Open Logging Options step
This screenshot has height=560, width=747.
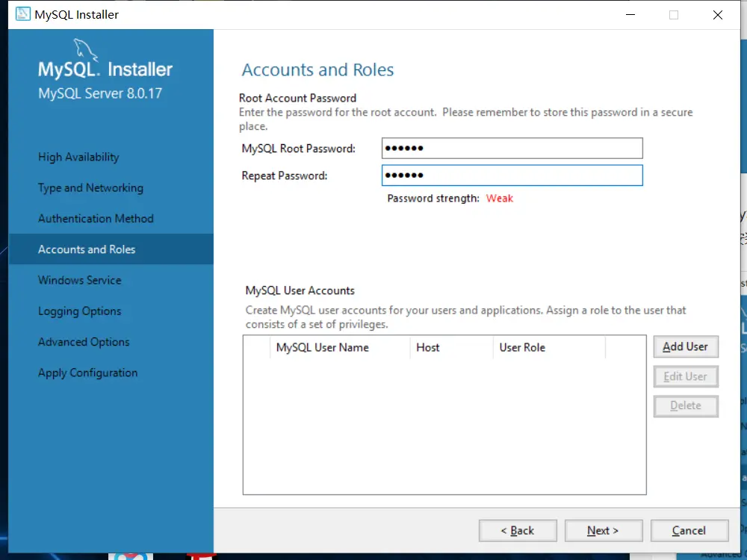80,311
